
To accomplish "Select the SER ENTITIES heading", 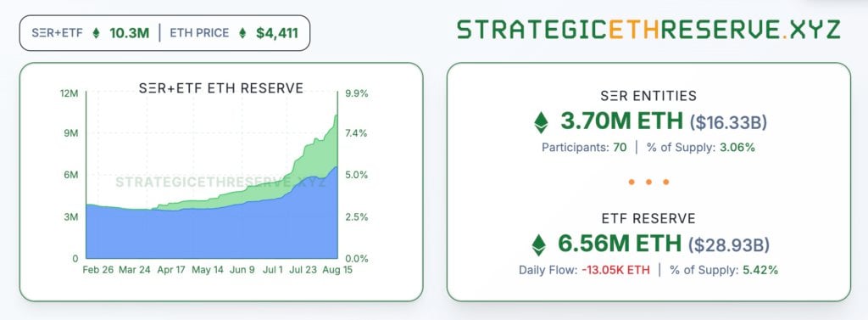I will [648, 96].
